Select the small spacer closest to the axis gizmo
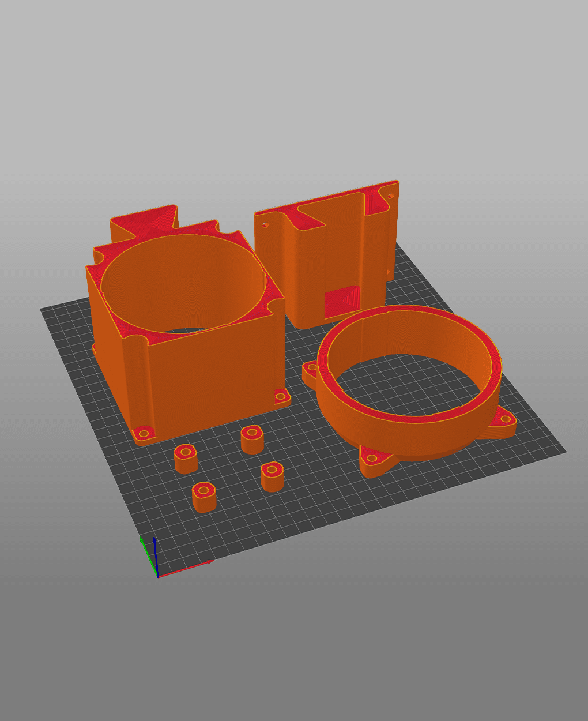Viewport: 588px width, 721px height. (x=204, y=497)
